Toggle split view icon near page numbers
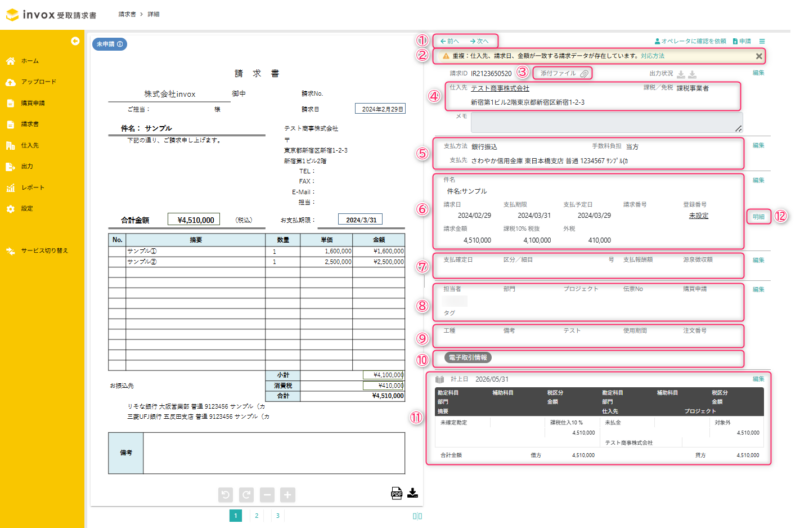 point(417,516)
